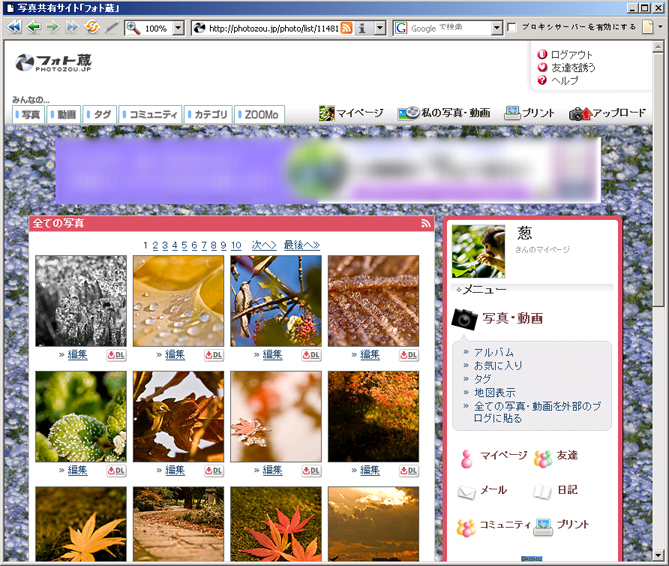Open the yellow leaf with droplets thumbnail

[x=178, y=301]
